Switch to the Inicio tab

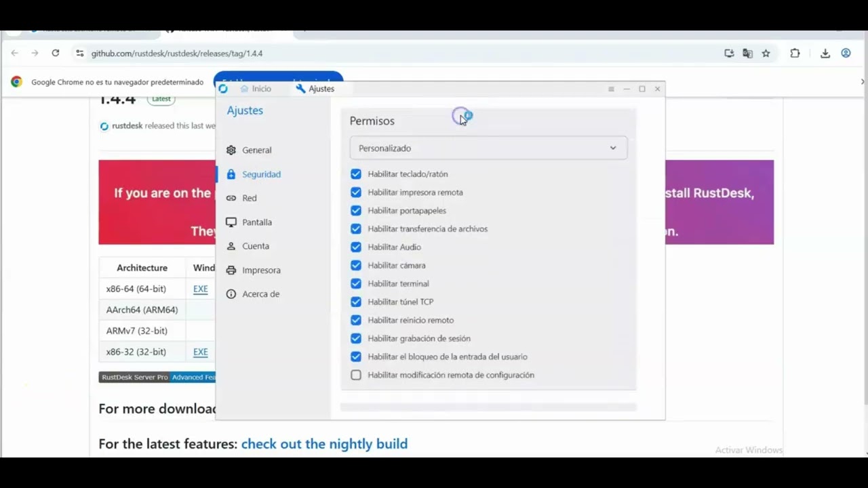256,89
